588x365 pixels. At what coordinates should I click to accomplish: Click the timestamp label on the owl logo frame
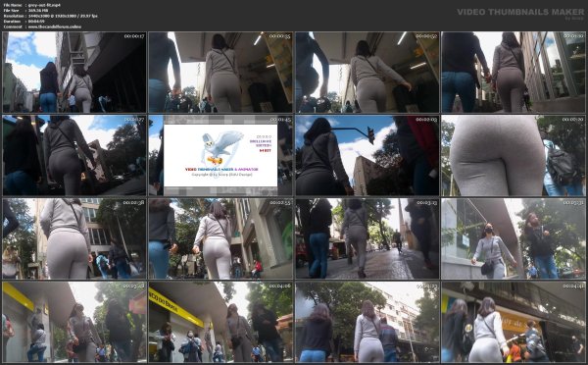pyautogui.click(x=280, y=120)
